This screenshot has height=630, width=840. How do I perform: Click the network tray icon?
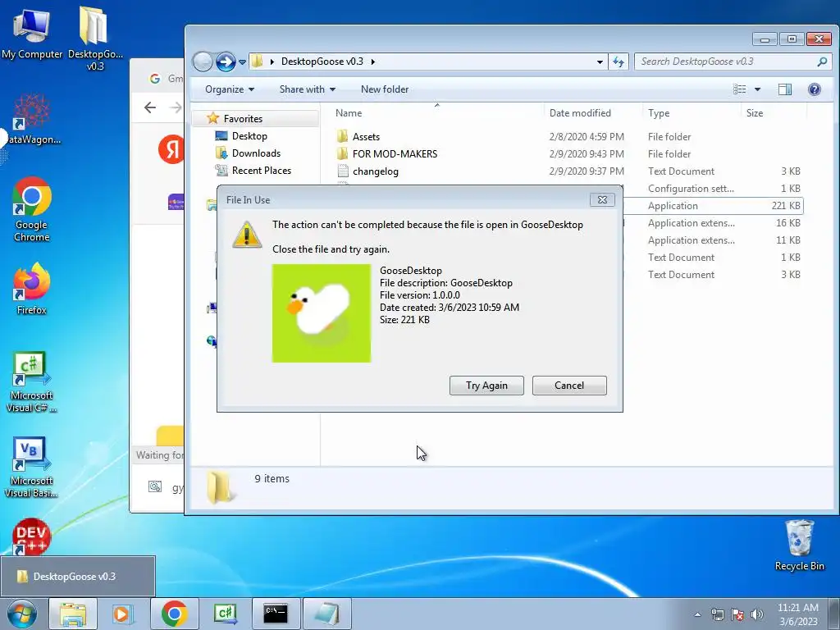tap(717, 614)
